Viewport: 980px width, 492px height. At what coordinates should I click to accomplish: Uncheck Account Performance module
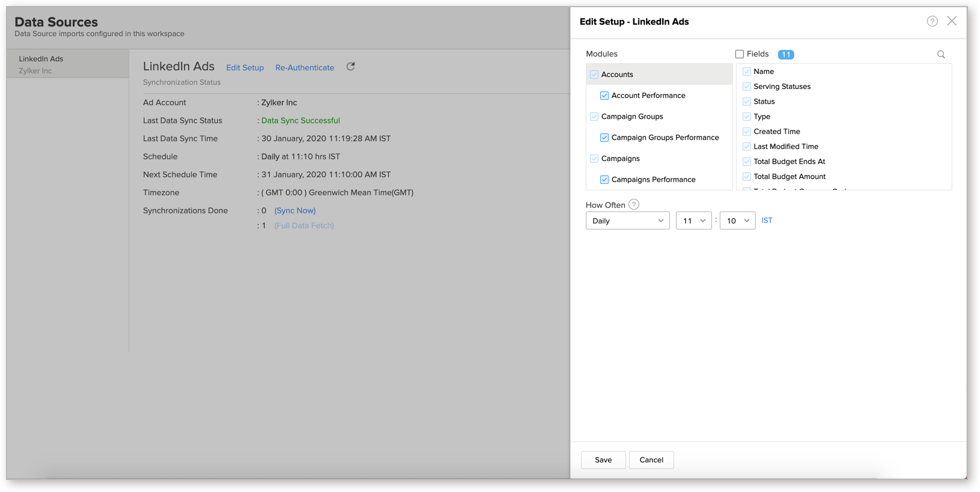[x=604, y=96]
